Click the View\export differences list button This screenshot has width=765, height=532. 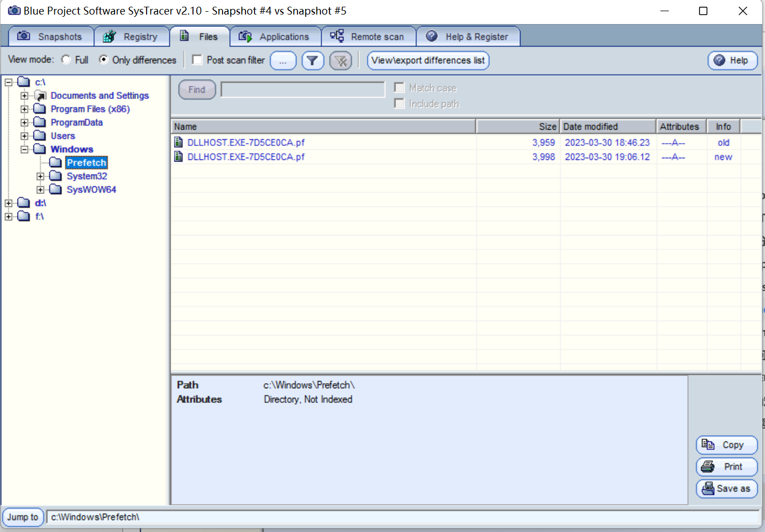428,60
